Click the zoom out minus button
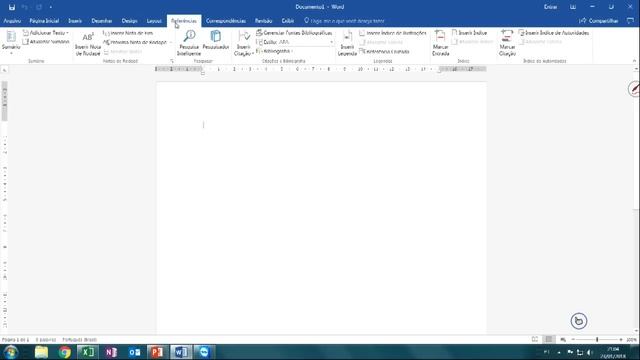Viewport: 640px width, 360px height. pyautogui.click(x=573, y=339)
